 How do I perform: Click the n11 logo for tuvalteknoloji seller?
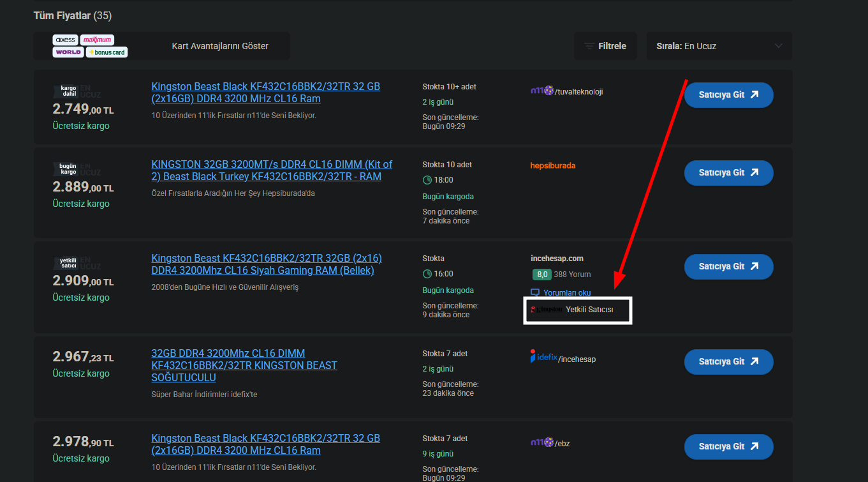541,91
